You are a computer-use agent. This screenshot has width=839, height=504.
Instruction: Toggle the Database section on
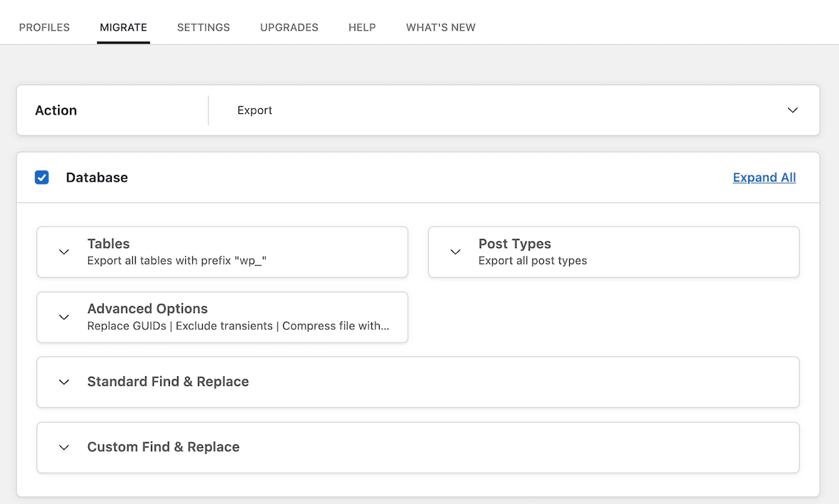tap(42, 178)
